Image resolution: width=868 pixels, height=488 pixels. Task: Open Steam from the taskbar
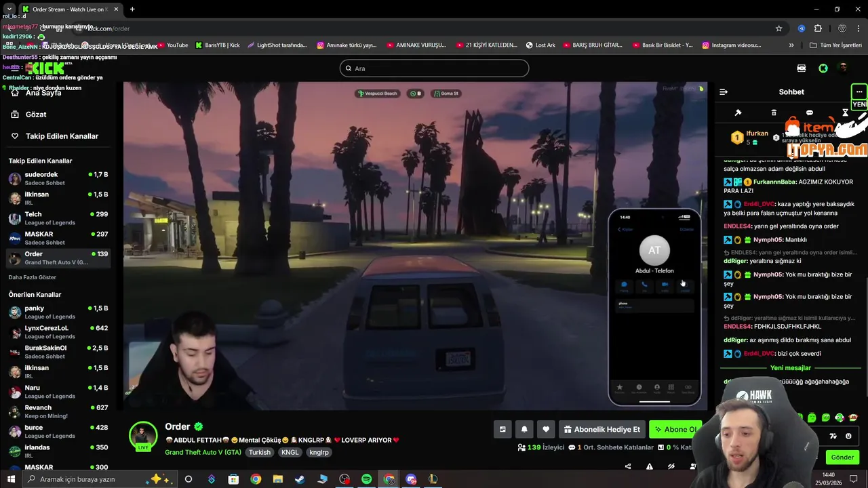(x=300, y=479)
